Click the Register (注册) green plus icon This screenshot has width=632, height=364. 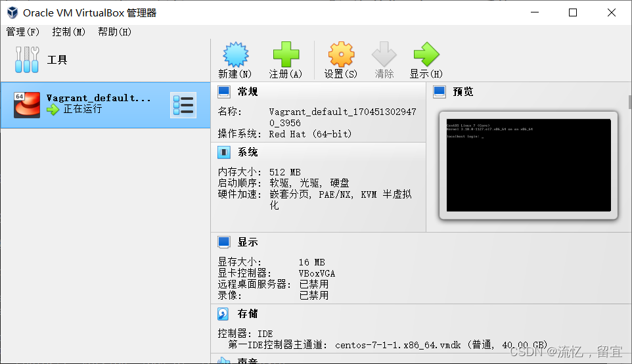[x=286, y=54]
